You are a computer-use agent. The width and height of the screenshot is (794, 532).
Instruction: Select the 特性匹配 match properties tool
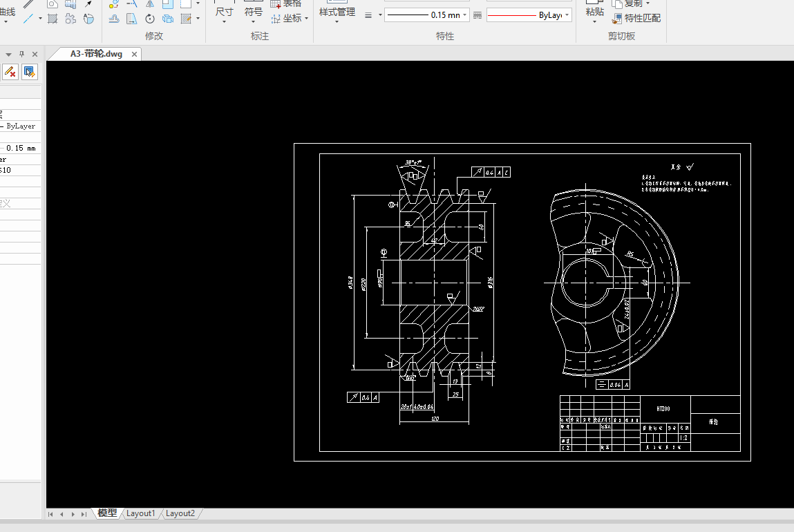tap(636, 18)
